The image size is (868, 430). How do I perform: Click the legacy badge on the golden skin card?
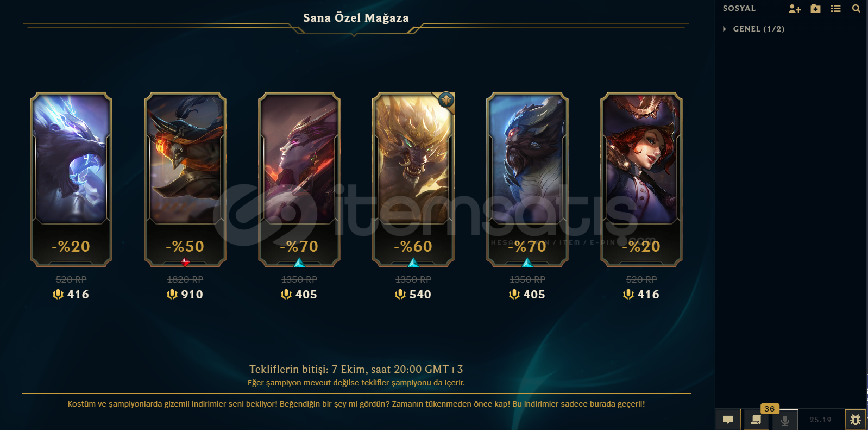click(446, 99)
